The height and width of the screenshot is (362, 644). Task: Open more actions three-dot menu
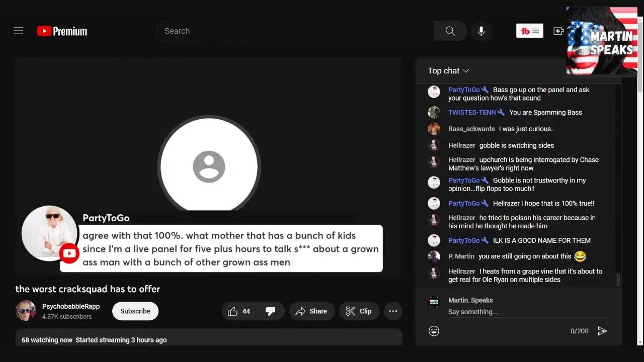tap(393, 311)
